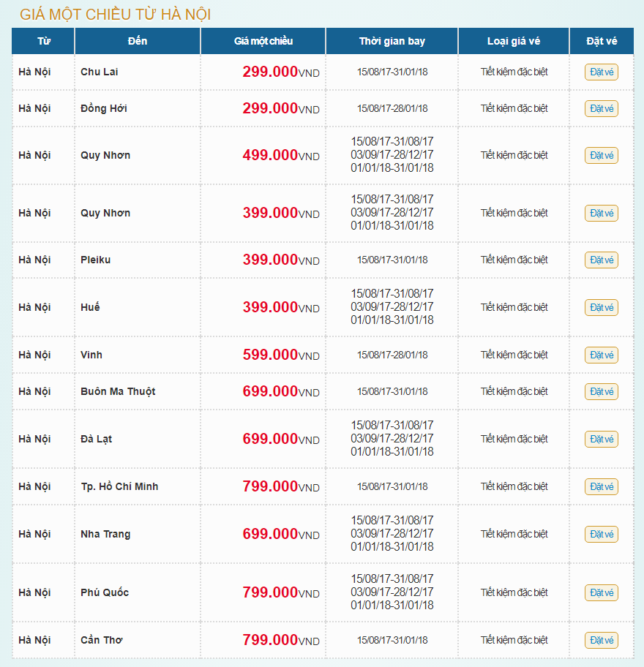
Task: Click the 599.000 VND price for Vinh
Action: [280, 355]
